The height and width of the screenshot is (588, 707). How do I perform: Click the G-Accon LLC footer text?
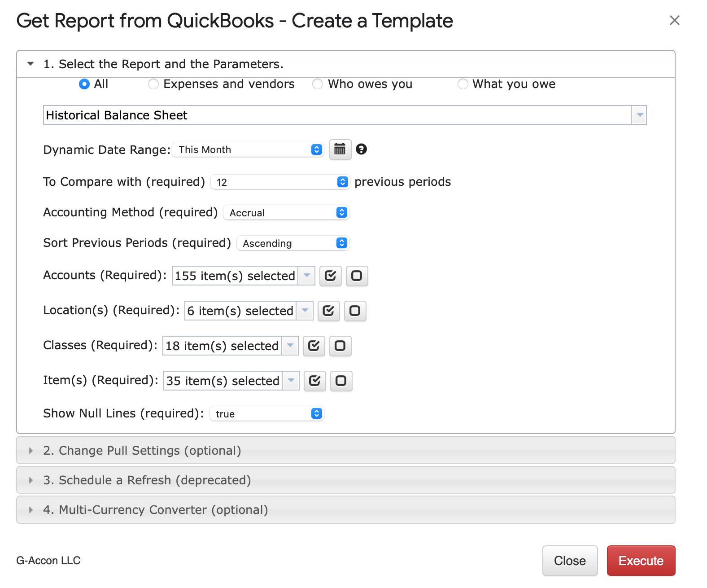pos(48,561)
